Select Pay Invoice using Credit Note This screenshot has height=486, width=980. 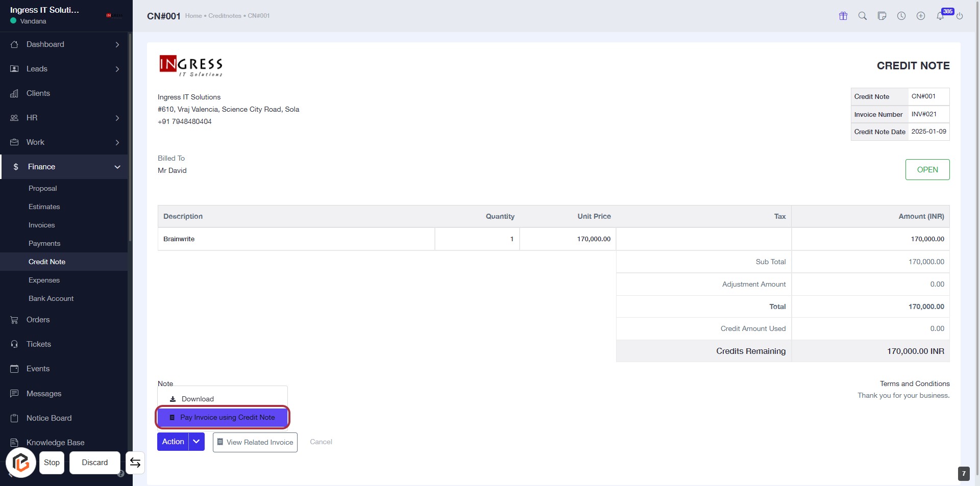pyautogui.click(x=223, y=417)
